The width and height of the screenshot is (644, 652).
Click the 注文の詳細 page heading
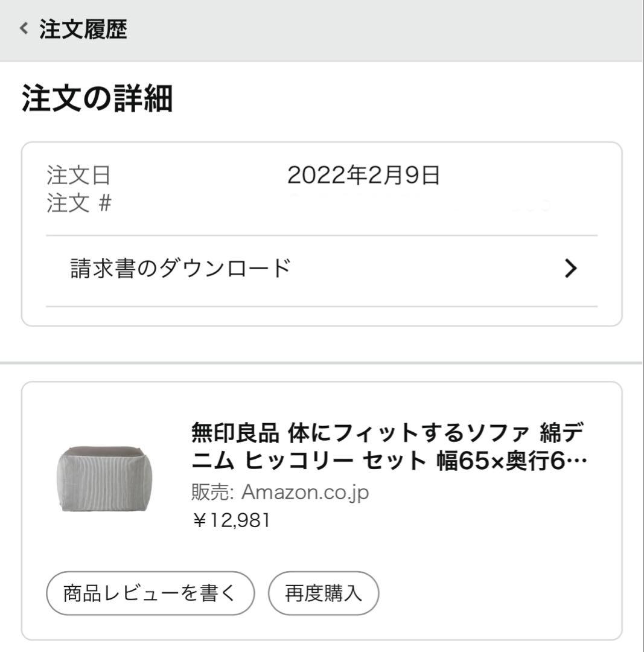pyautogui.click(x=97, y=98)
